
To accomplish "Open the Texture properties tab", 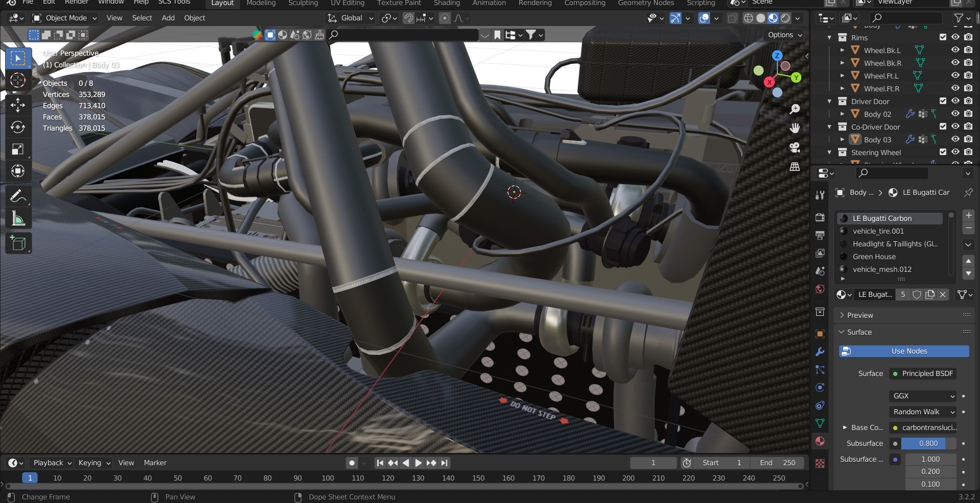I will (820, 463).
